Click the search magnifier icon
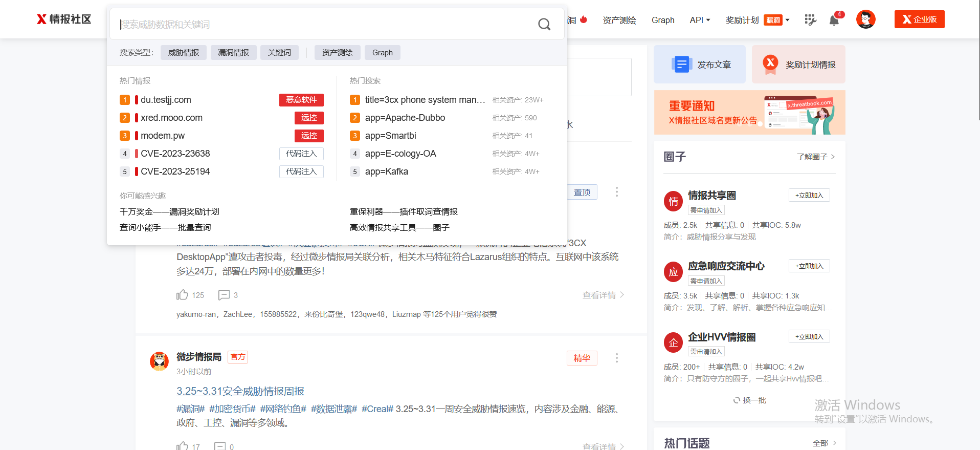 544,24
